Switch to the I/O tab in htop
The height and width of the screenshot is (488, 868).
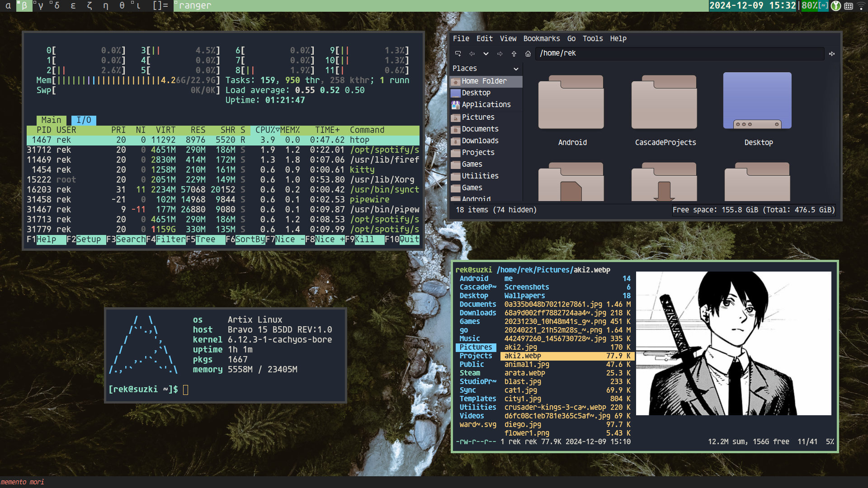click(x=84, y=120)
